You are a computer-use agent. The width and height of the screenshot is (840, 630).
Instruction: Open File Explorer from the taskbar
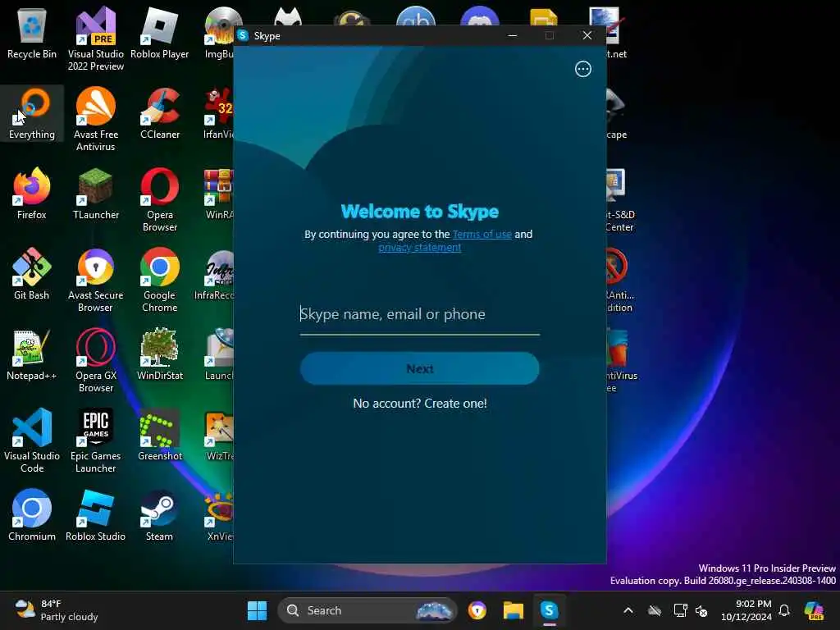[x=514, y=610]
